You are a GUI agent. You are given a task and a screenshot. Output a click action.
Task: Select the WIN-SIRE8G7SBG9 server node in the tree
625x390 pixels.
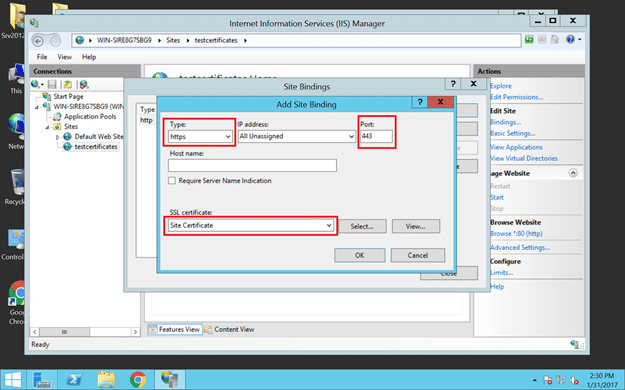pyautogui.click(x=88, y=106)
